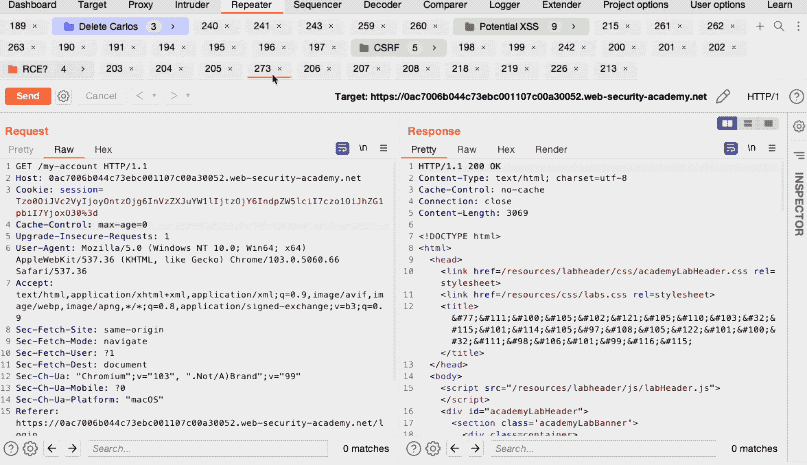
Task: Switch to the Proxy tab
Action: pos(141,5)
